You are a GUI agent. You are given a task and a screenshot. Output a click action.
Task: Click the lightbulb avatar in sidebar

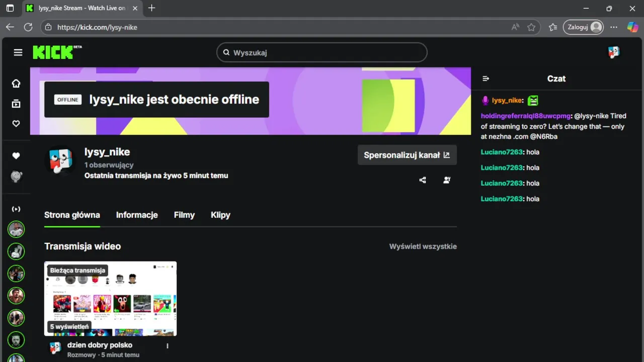click(16, 176)
